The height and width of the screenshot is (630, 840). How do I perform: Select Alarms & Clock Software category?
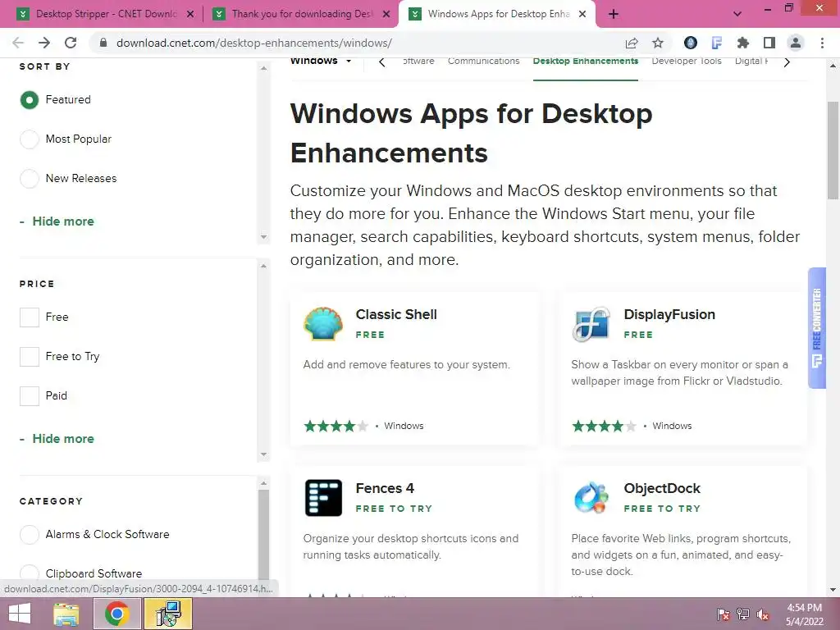coord(30,535)
